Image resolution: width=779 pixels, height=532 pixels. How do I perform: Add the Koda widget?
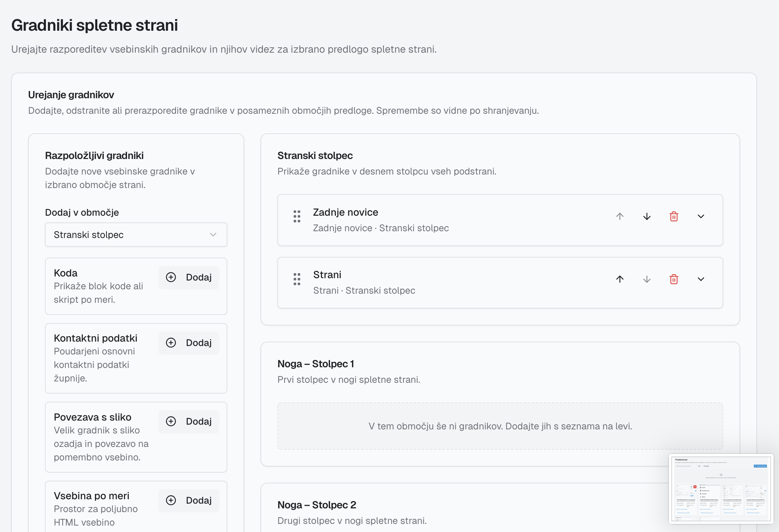pos(189,277)
